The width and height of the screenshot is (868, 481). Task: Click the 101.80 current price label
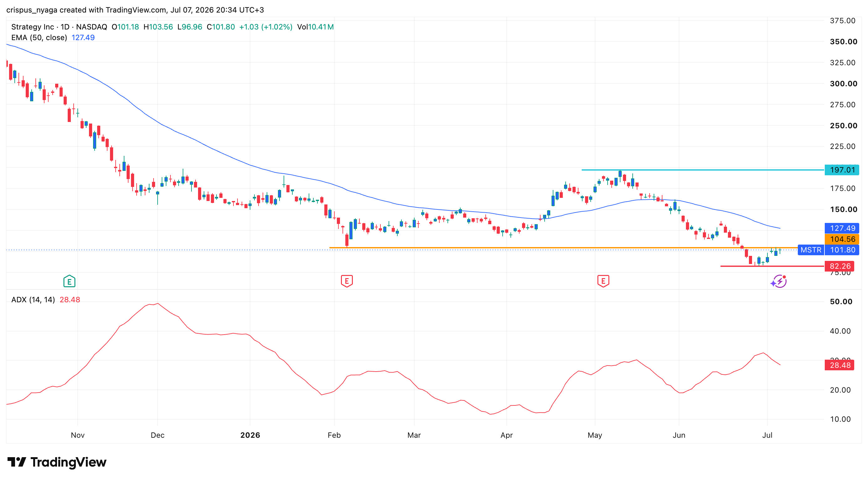(842, 250)
